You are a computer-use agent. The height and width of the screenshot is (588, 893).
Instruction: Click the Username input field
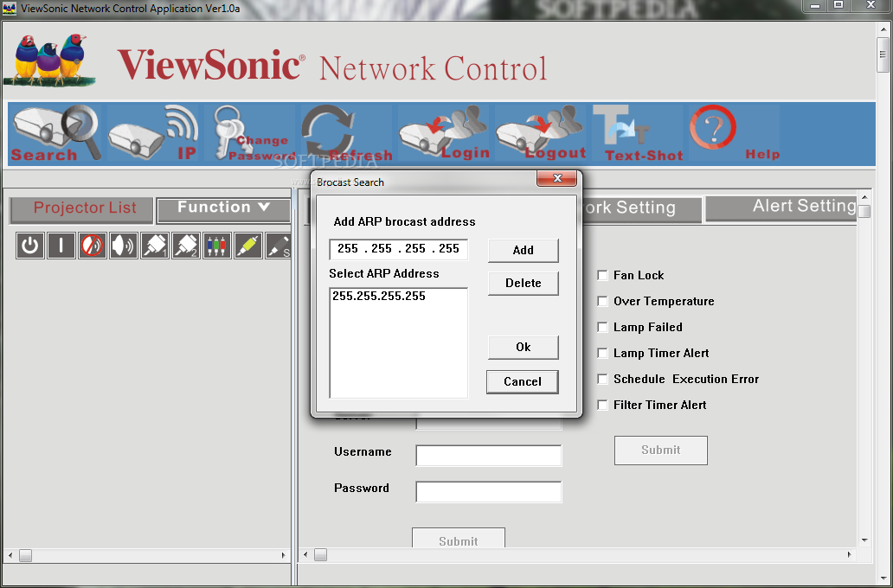click(489, 456)
